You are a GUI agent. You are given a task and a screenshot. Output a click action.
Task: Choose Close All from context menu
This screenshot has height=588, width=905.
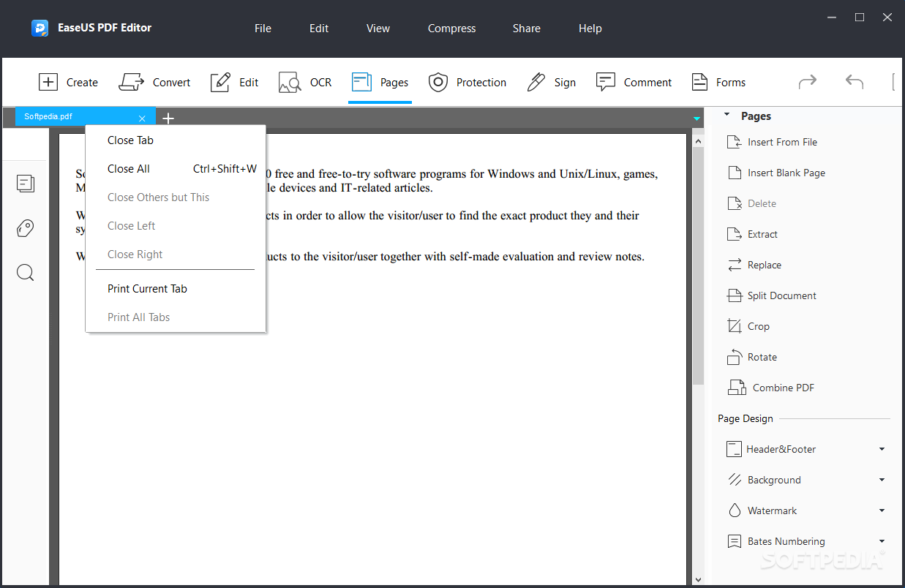(x=176, y=169)
